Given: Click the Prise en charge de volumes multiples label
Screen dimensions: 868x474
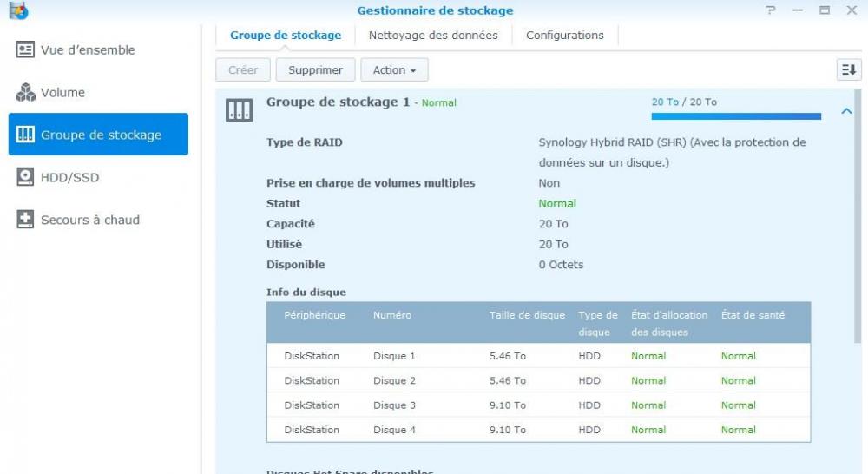Looking at the screenshot, I should pos(371,183).
